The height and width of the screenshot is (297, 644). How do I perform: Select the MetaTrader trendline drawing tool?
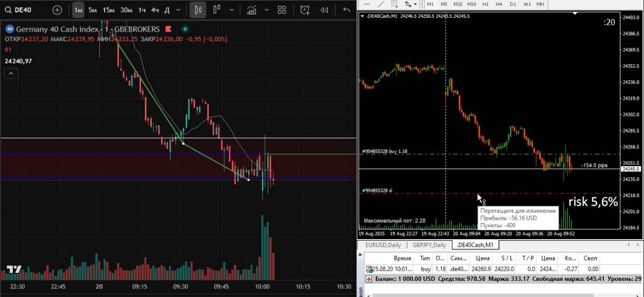click(x=380, y=4)
